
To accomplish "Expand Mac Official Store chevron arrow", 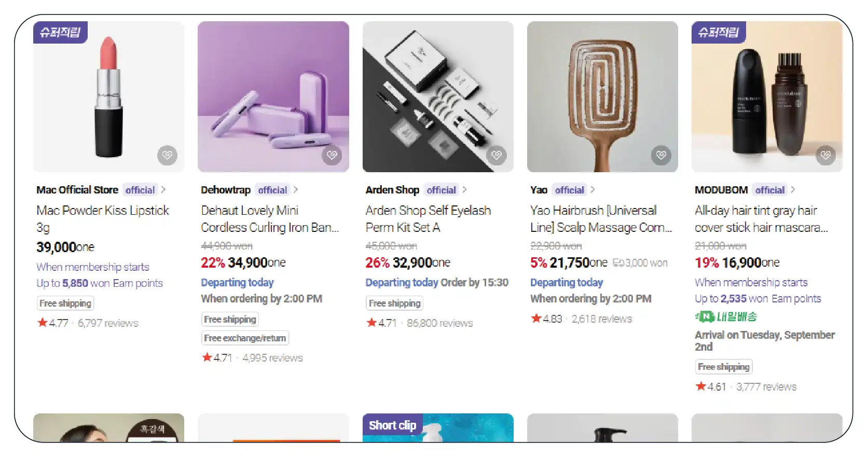I will click(x=163, y=190).
